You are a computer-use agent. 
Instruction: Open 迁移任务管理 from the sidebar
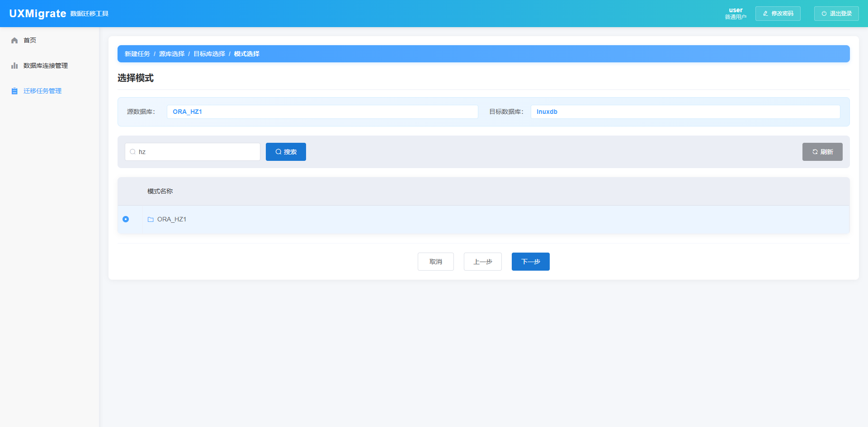[42, 91]
